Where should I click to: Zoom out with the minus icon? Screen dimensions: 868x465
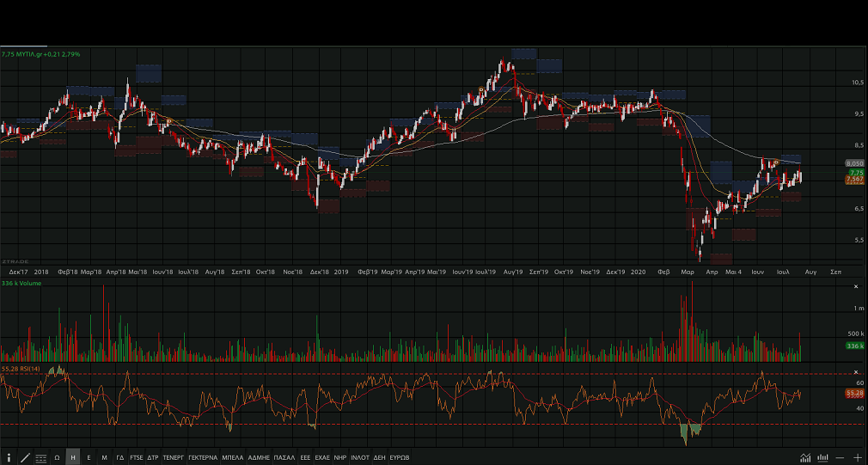pyautogui.click(x=840, y=457)
